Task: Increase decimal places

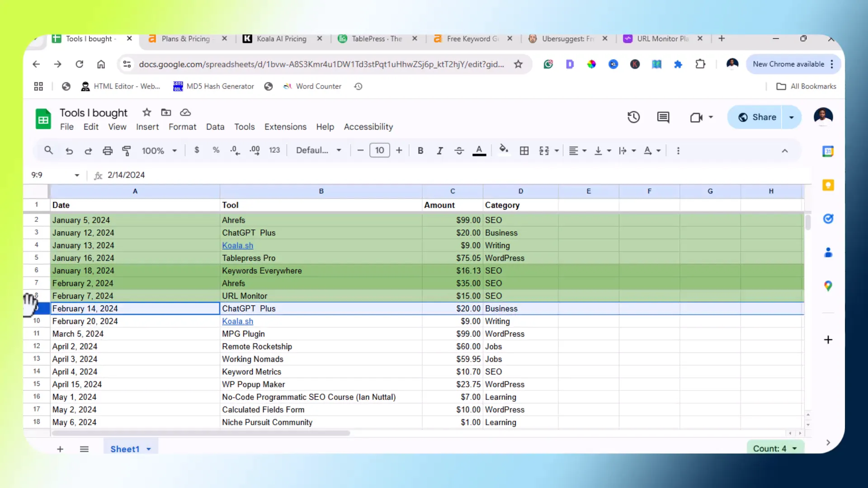Action: pos(255,150)
